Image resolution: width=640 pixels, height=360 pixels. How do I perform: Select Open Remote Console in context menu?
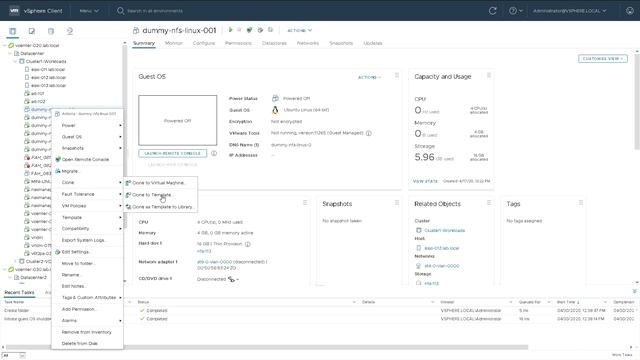click(x=87, y=160)
